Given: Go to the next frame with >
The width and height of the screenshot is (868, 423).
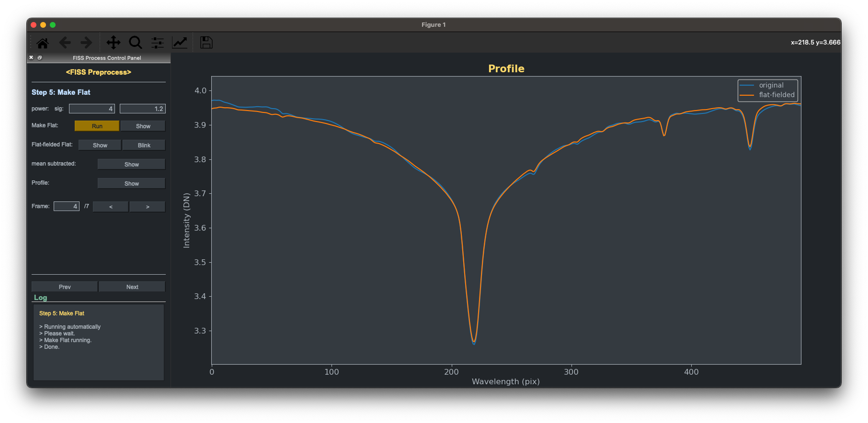Looking at the screenshot, I should coord(148,207).
